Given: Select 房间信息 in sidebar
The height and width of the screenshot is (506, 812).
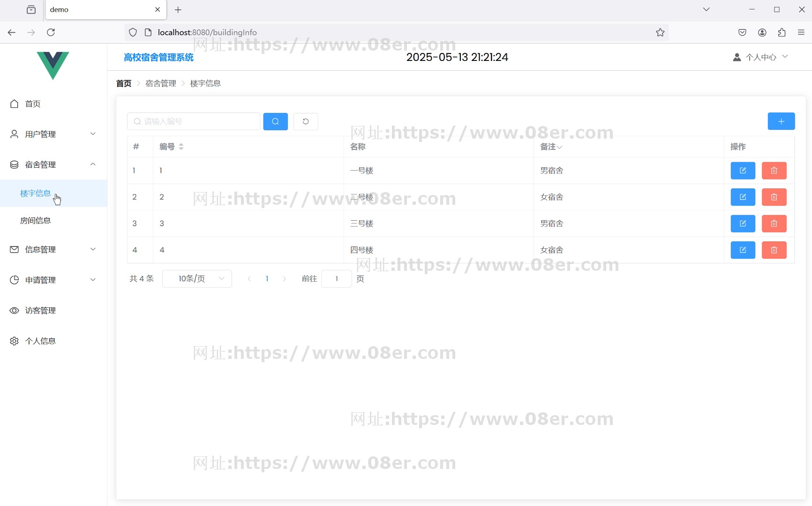Looking at the screenshot, I should 36,221.
